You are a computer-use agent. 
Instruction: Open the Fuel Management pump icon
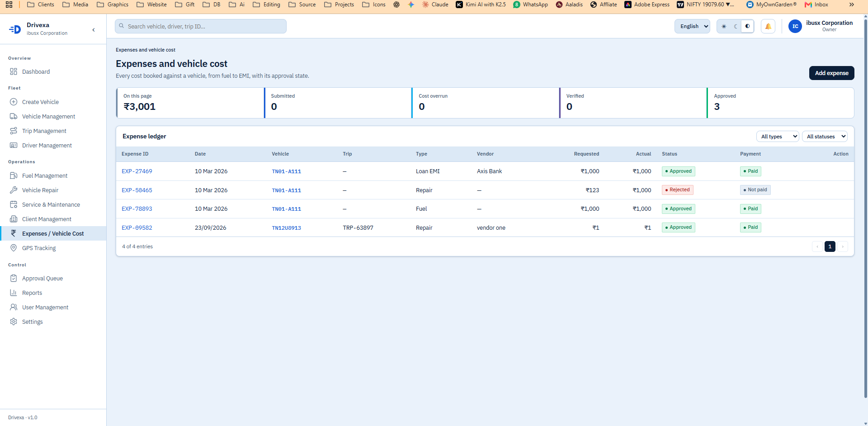point(14,175)
